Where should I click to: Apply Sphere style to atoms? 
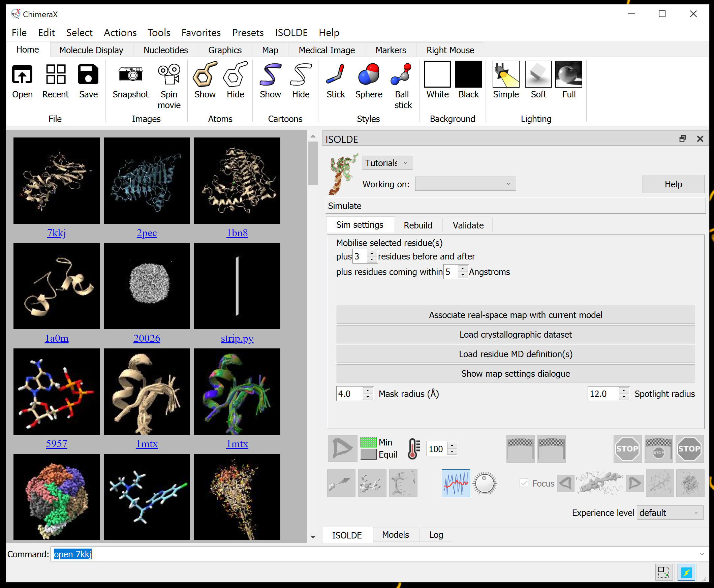tap(369, 74)
